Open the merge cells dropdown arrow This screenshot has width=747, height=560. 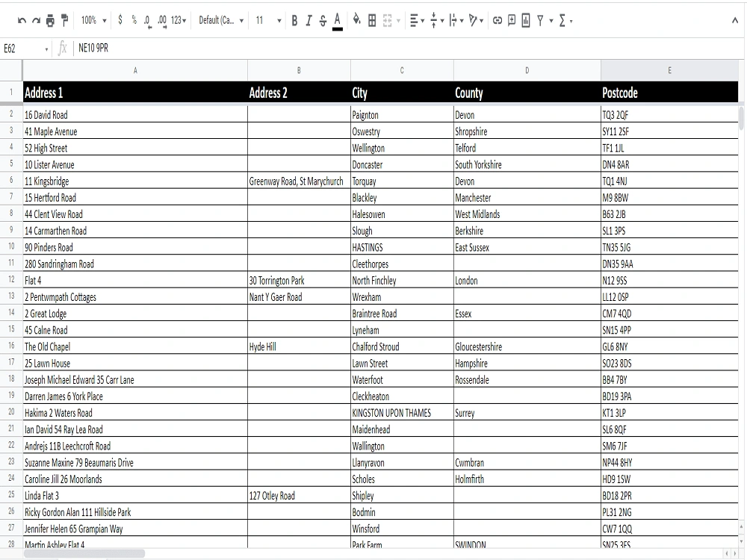[398, 21]
